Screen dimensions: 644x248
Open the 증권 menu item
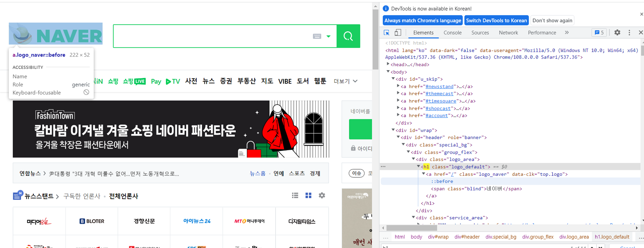click(226, 81)
